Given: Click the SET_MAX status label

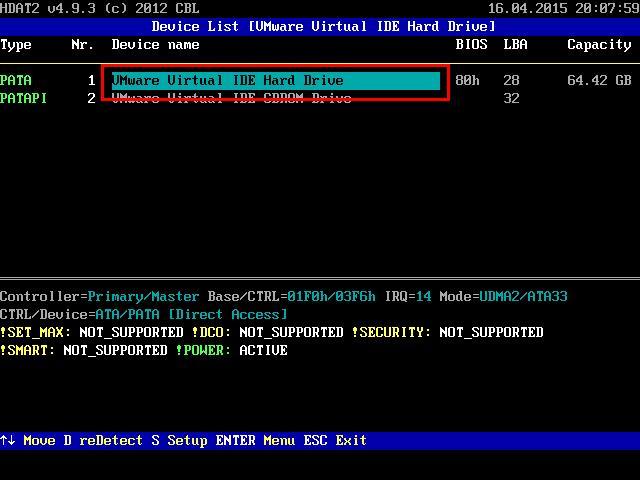Looking at the screenshot, I should click(35, 332).
